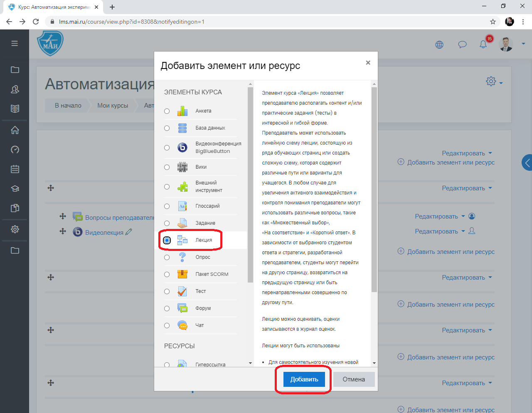Click the Лекция activity icon

click(182, 240)
